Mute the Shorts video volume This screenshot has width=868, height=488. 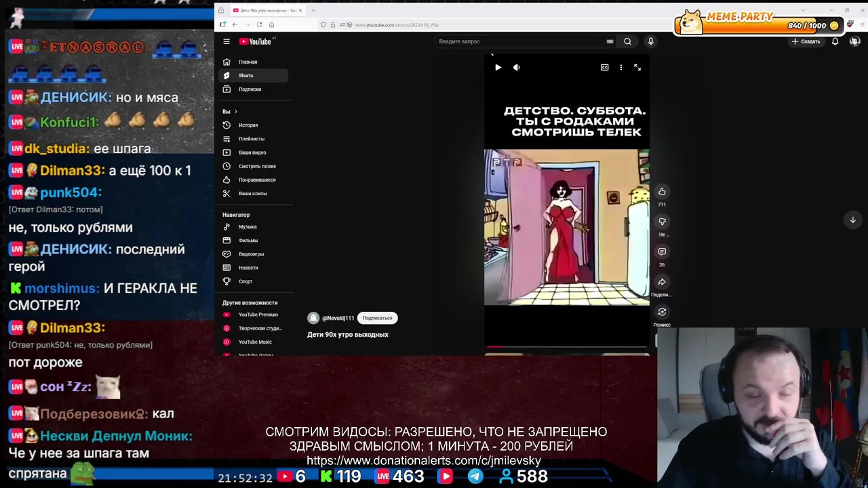(x=517, y=67)
